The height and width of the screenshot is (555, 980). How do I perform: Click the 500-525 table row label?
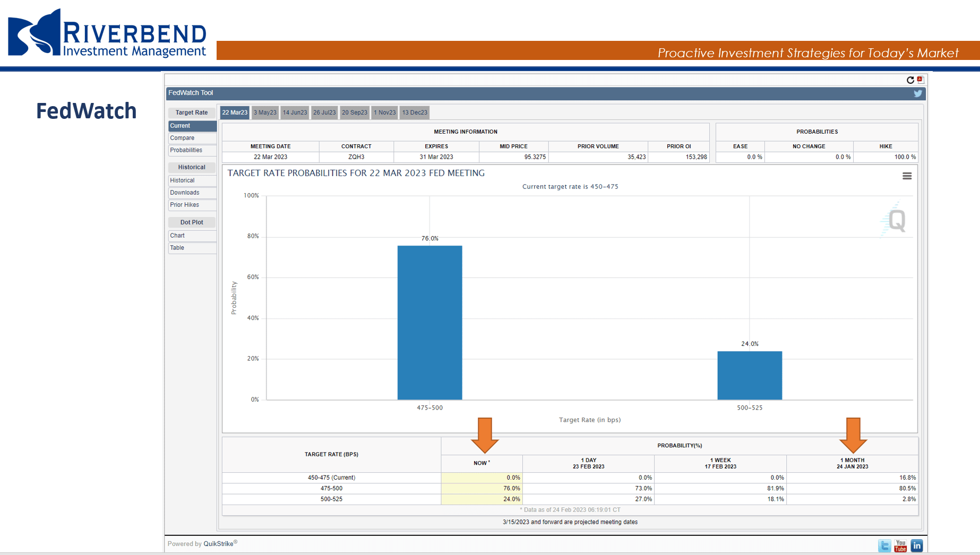331,499
